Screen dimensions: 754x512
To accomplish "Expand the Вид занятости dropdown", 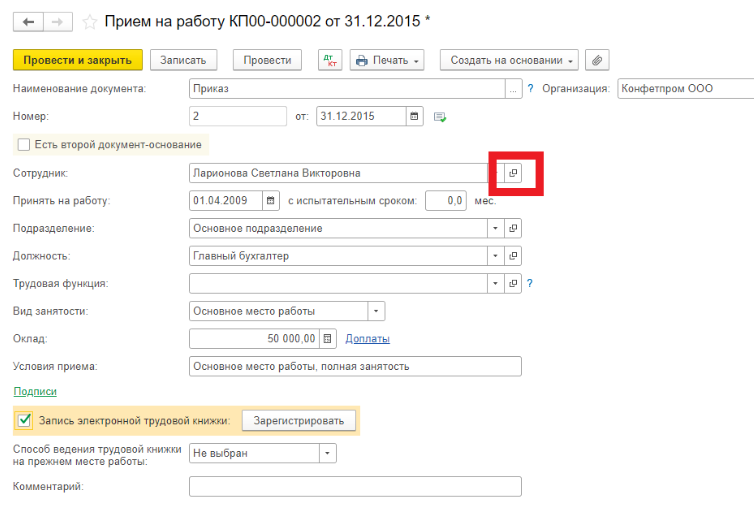I will click(x=376, y=311).
